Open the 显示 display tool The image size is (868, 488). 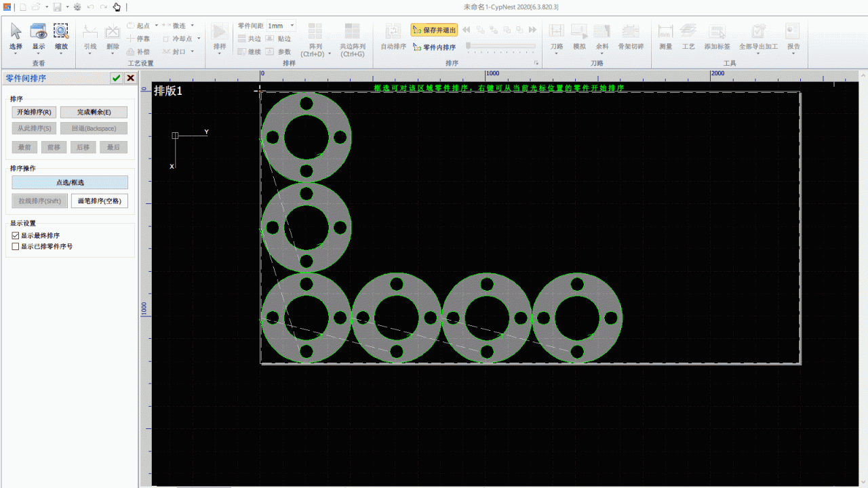[39, 35]
